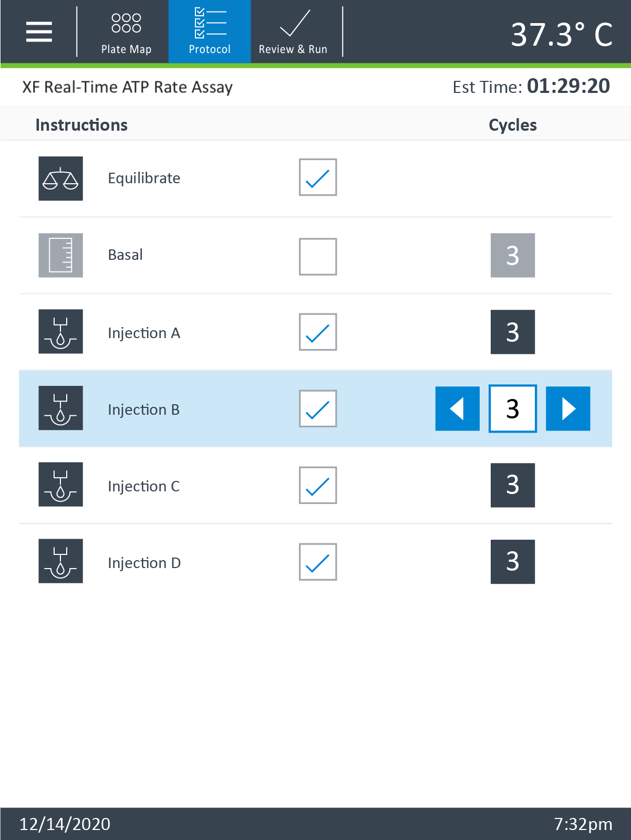
Task: Select the Protocol tab
Action: coord(210,33)
